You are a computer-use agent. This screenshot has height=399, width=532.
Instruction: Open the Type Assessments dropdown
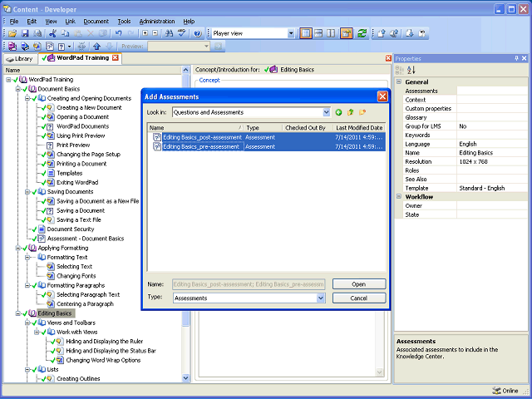point(321,298)
